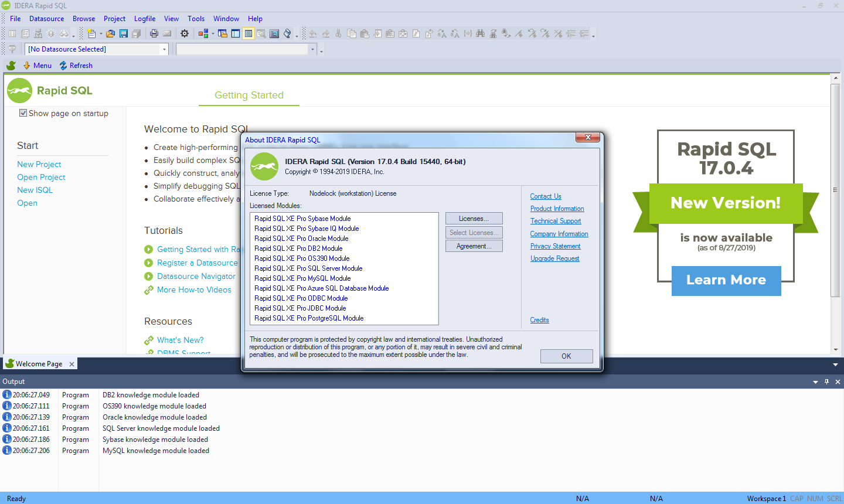Click the Print toolbar icon

[154, 33]
